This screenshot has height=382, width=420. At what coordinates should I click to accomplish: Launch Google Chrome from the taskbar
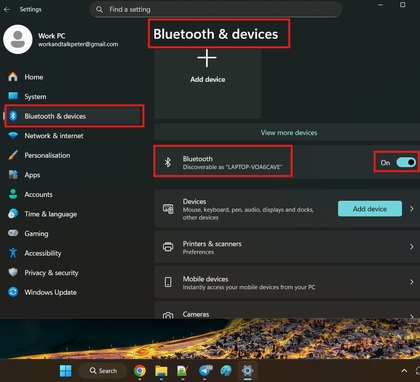(x=140, y=371)
